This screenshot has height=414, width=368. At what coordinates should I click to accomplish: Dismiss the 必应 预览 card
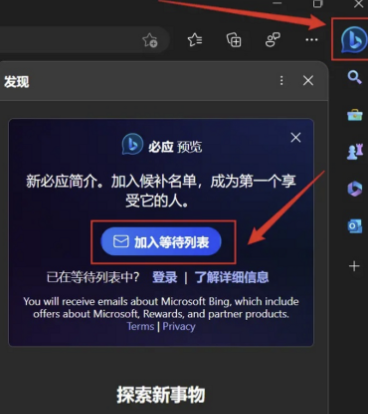pyautogui.click(x=296, y=137)
